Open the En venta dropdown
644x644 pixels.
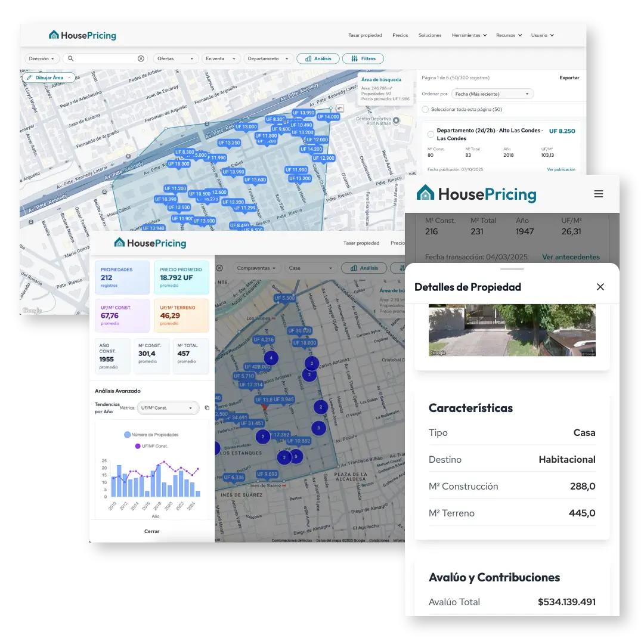click(221, 58)
